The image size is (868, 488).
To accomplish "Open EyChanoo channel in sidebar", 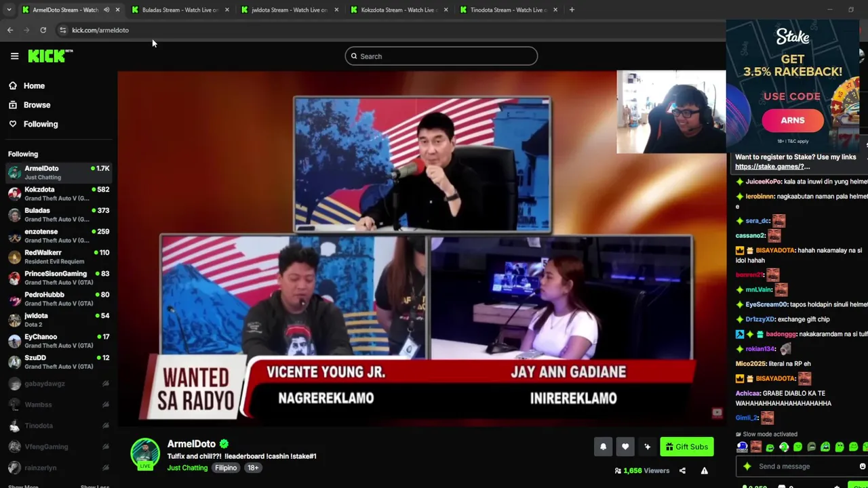I will pyautogui.click(x=58, y=341).
